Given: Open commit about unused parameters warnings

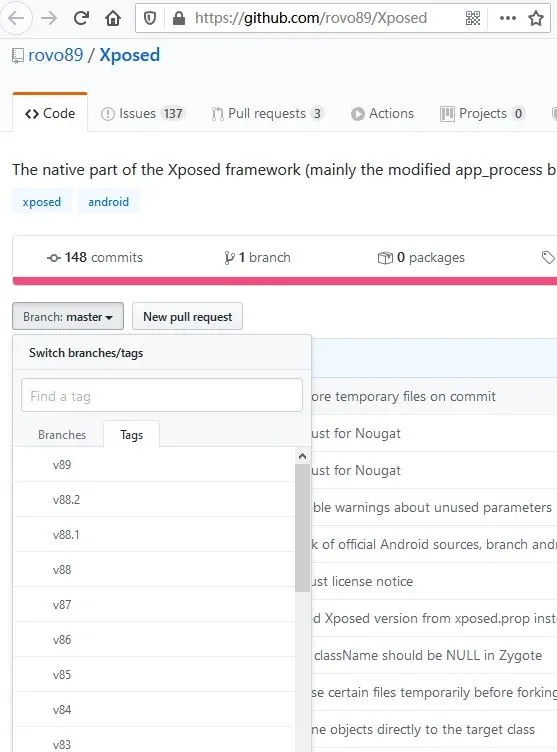Looking at the screenshot, I should tap(432, 507).
